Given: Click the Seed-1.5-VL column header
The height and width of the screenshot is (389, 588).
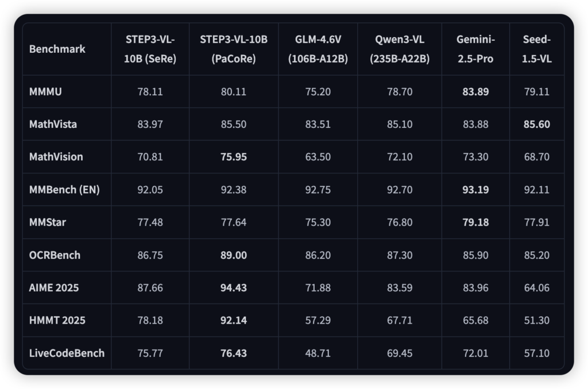Looking at the screenshot, I should click(537, 49).
